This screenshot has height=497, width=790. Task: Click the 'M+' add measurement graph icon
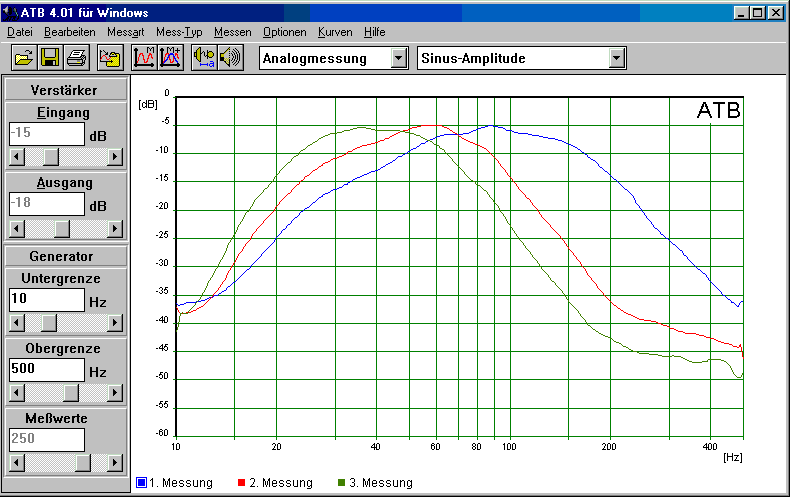click(x=169, y=58)
